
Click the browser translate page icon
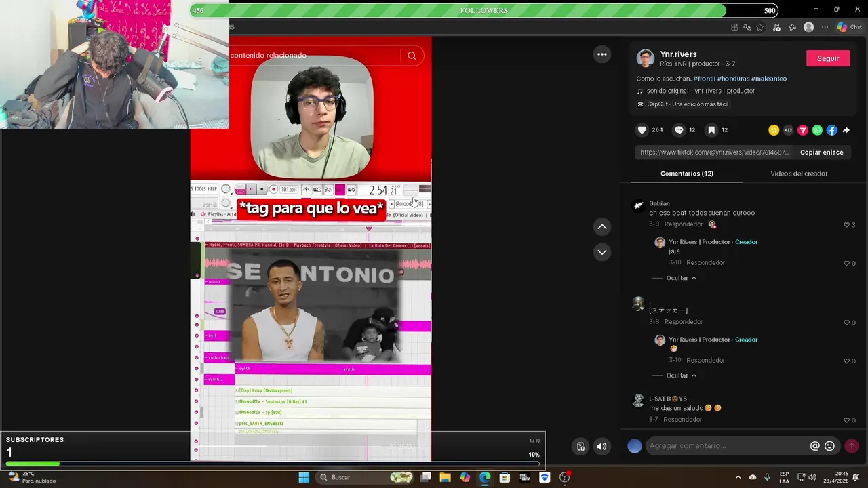747,27
